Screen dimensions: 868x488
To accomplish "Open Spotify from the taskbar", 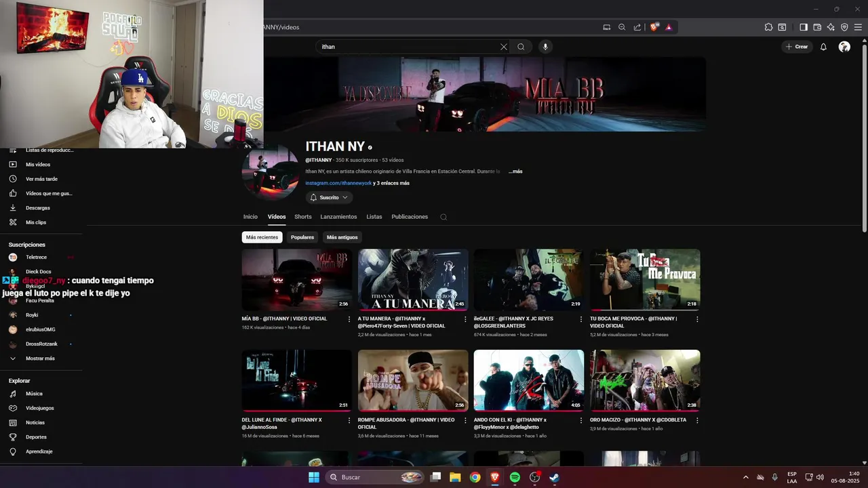I will pos(515,477).
